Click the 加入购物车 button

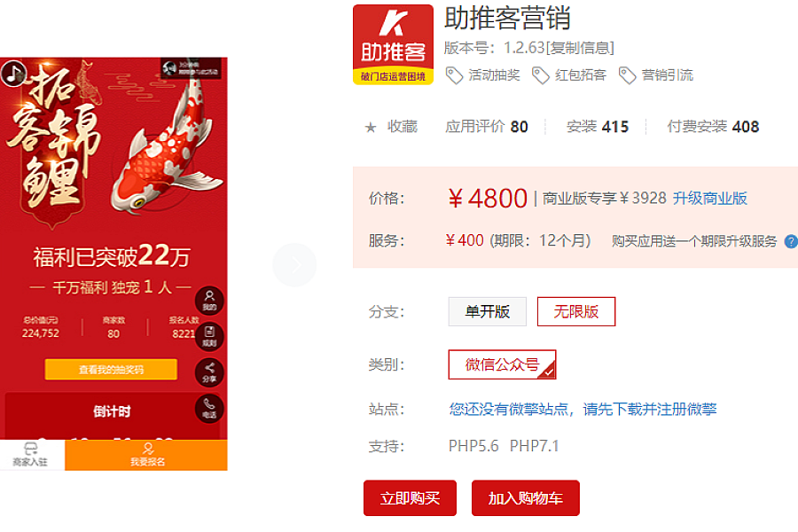525,498
